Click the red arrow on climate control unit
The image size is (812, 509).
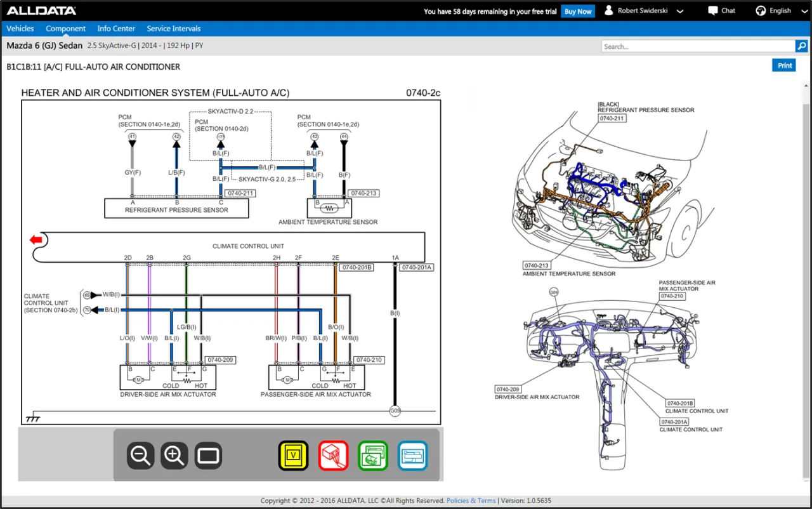[x=36, y=239]
